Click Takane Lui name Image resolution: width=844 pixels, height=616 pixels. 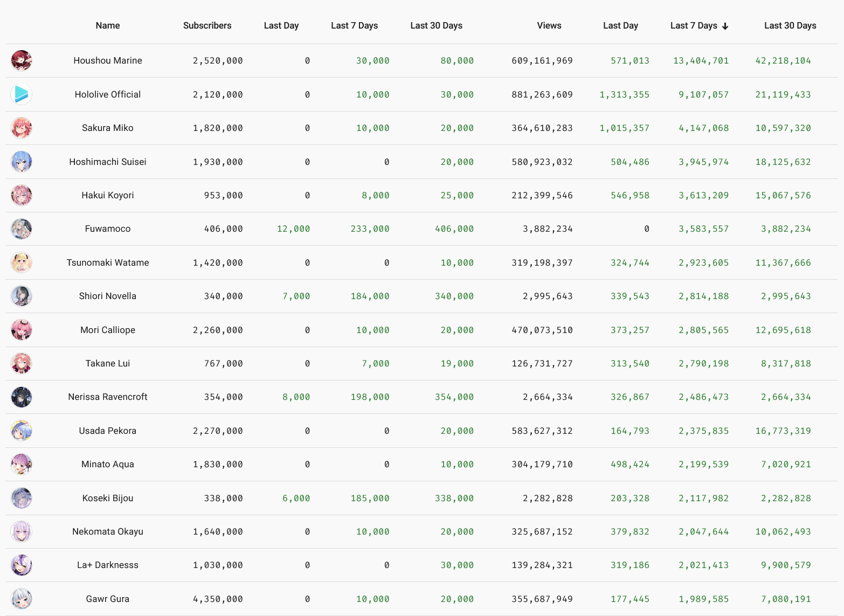[108, 363]
